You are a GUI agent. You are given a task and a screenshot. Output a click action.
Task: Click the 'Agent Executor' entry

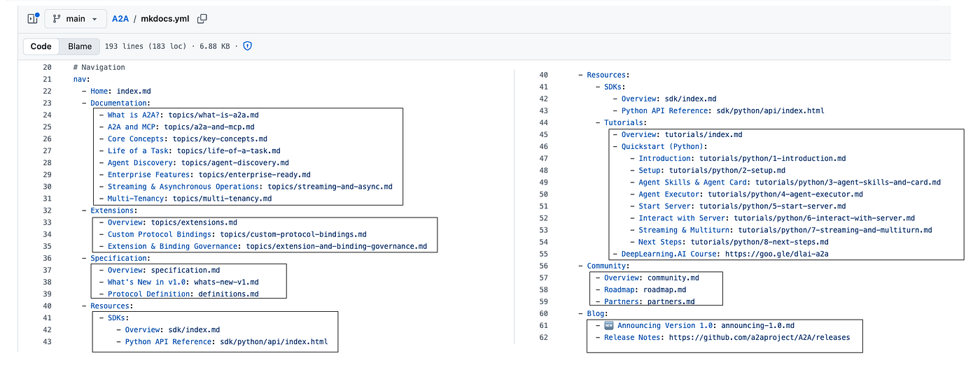tap(747, 194)
